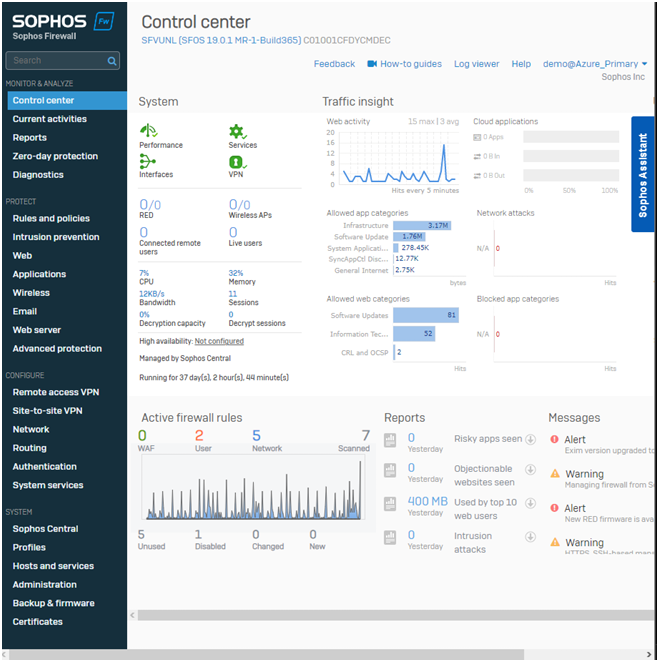Image resolution: width=659 pixels, height=663 pixels.
Task: Click the Warning triangle for Managing firewall message
Action: point(555,474)
